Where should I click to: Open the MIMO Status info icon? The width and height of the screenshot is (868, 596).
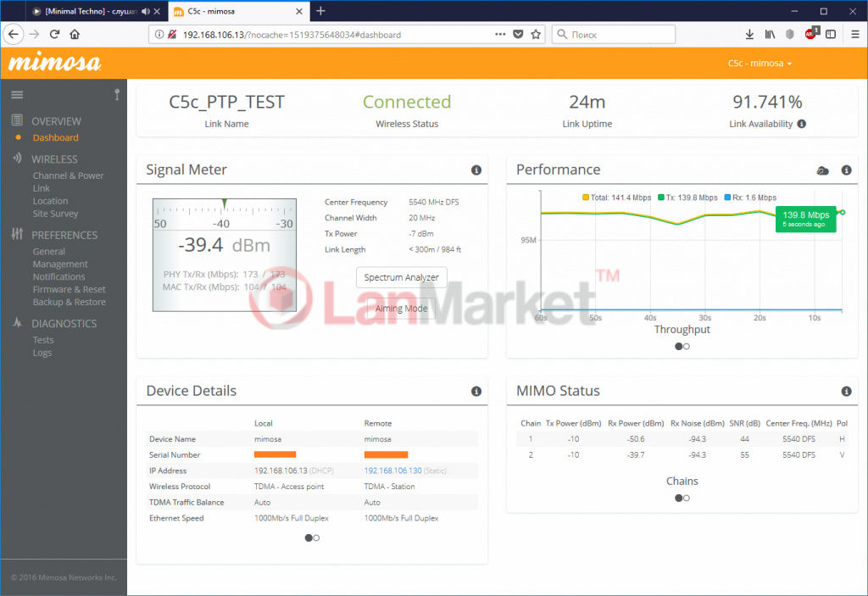pos(846,392)
